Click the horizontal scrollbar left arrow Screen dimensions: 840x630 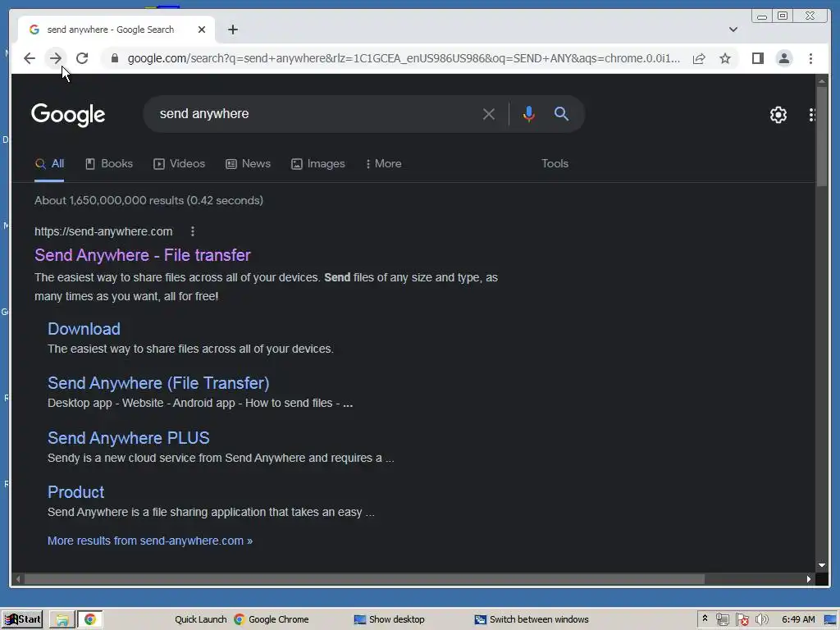coord(18,579)
